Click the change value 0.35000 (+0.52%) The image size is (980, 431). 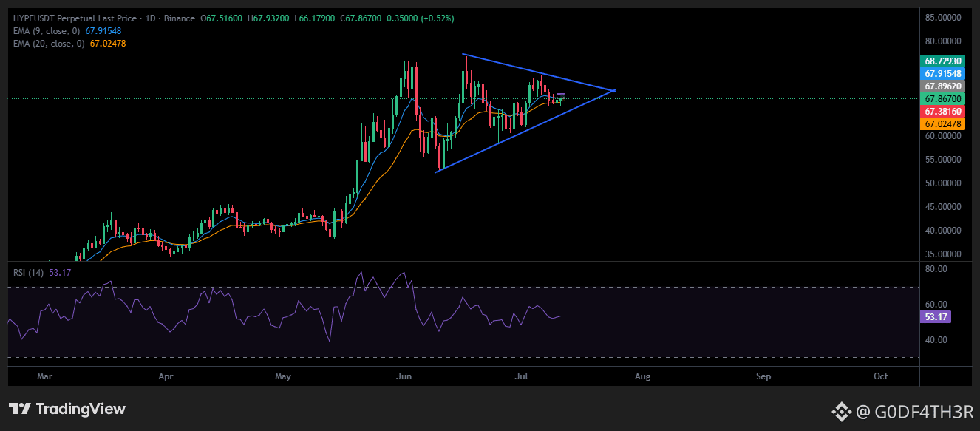[420, 18]
